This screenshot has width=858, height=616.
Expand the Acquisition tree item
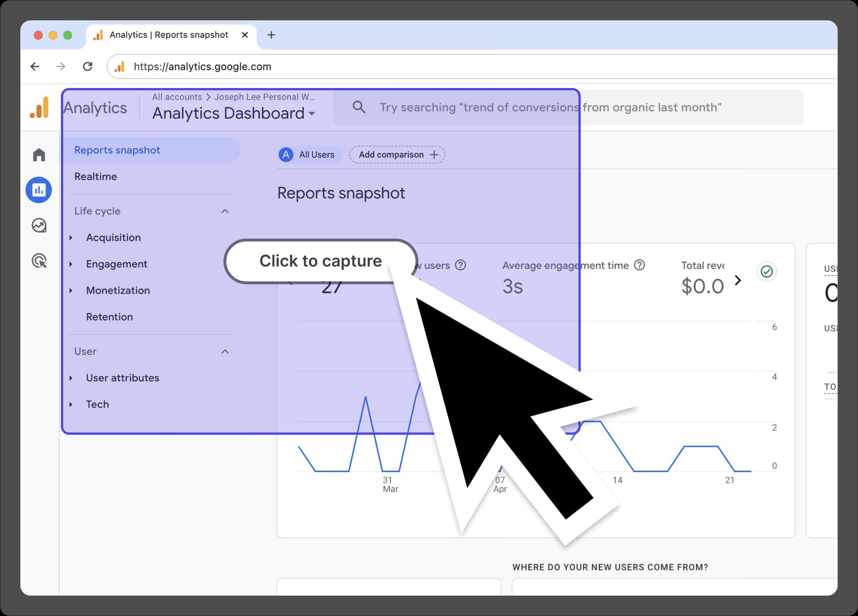71,238
